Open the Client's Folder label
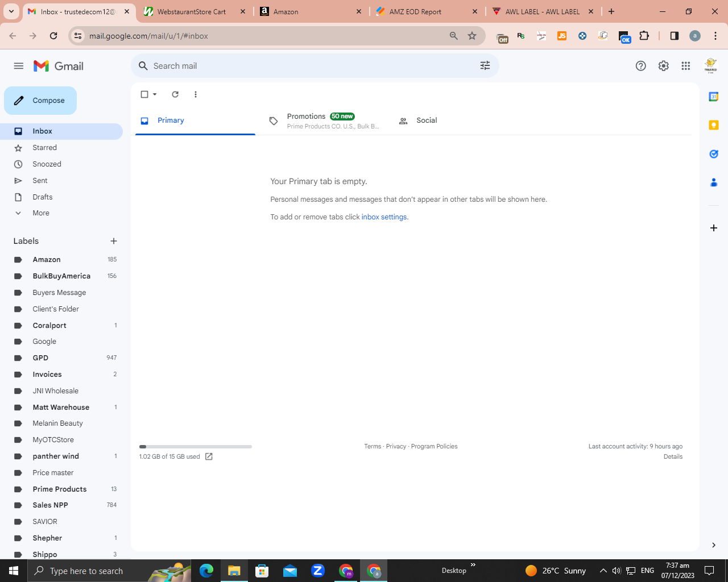This screenshot has height=582, width=728. point(61,309)
